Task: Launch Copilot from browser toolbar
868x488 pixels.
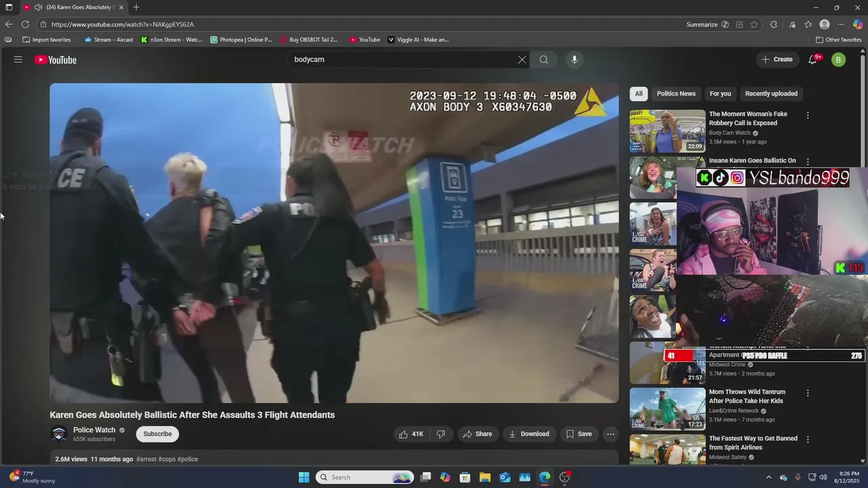Action: coord(858,24)
